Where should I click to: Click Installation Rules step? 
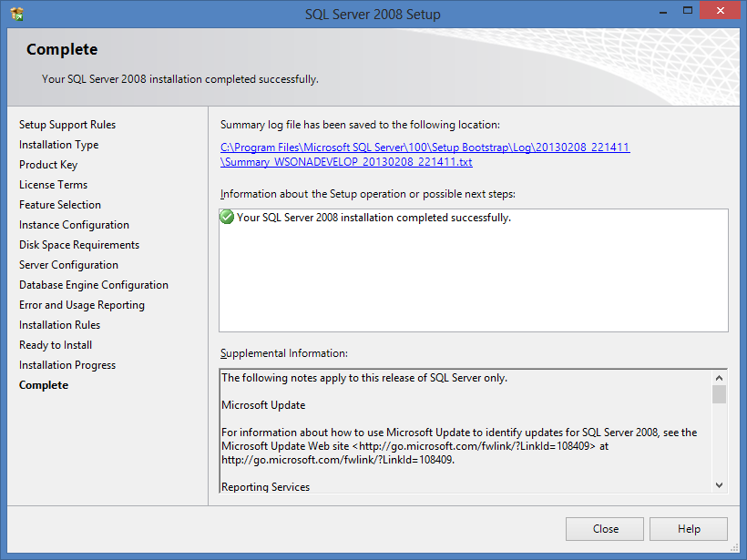click(x=59, y=324)
